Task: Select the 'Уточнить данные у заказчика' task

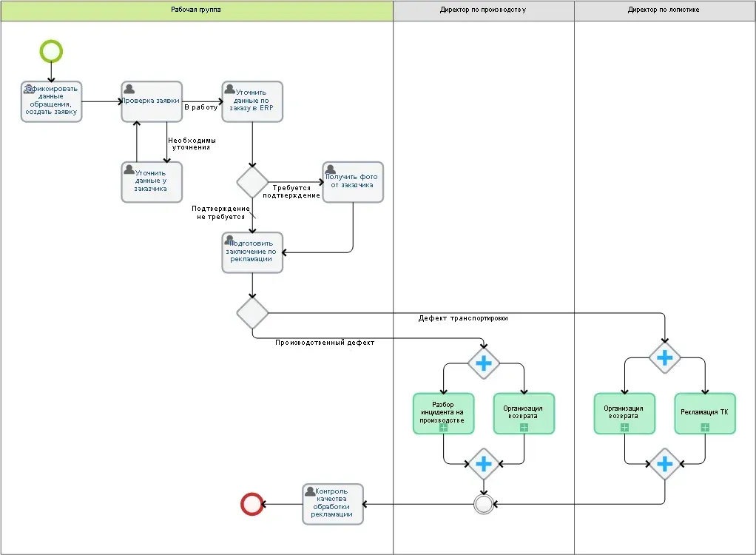Action: [x=152, y=184]
